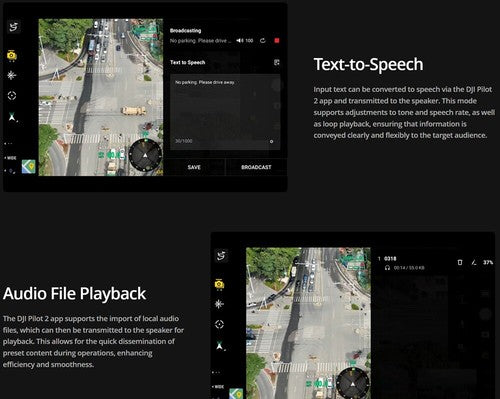
Task: Click the BROADCAST button
Action: pyautogui.click(x=256, y=167)
